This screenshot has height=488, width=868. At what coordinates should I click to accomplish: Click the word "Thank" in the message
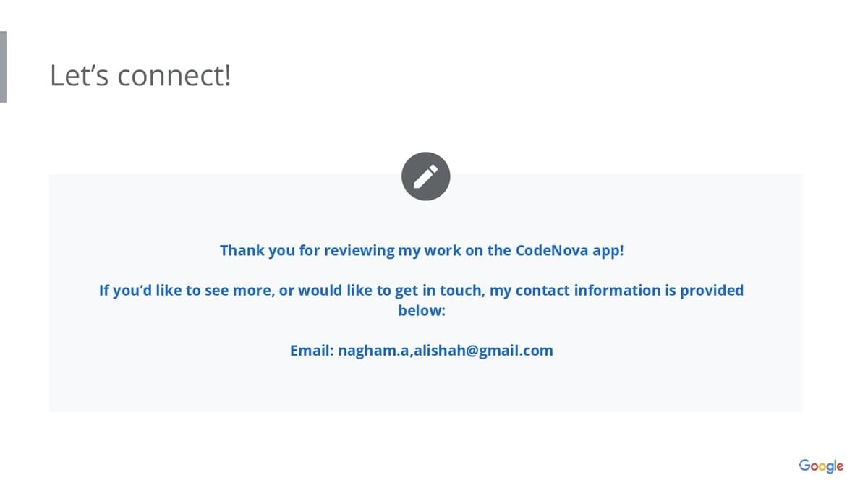tap(242, 250)
